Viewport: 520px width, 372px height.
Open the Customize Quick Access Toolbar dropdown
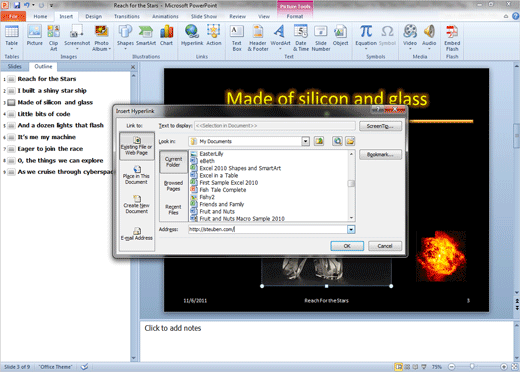point(52,5)
